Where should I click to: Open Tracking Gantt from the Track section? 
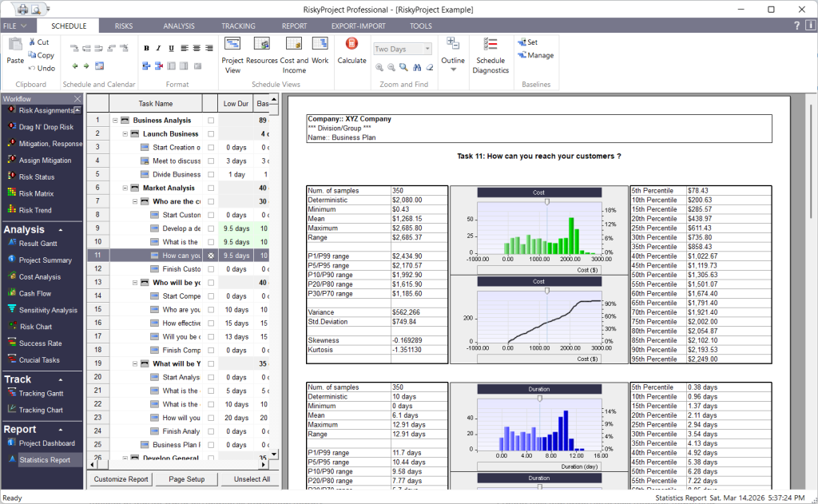41,393
